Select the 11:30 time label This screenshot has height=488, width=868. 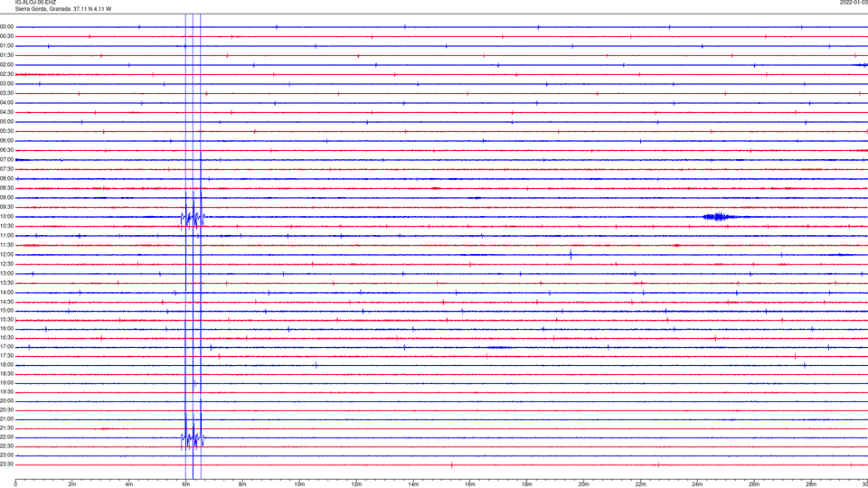(x=7, y=245)
